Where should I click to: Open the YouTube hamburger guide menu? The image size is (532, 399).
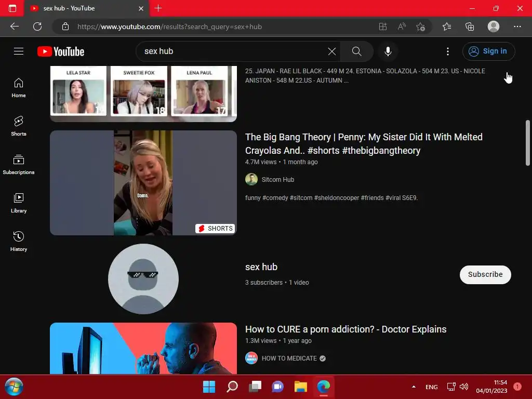click(x=19, y=51)
